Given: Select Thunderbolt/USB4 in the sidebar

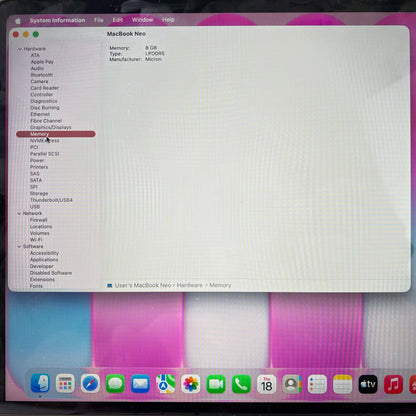Looking at the screenshot, I should [x=51, y=200].
